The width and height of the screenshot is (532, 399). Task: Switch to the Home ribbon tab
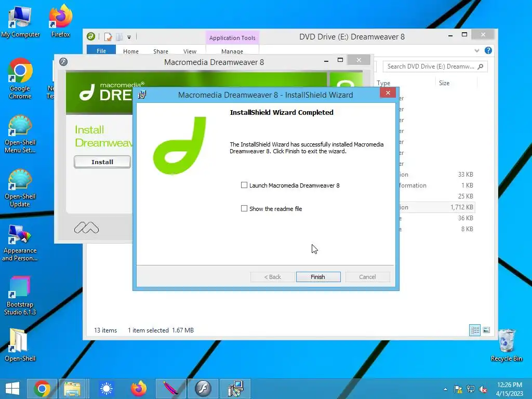(130, 51)
